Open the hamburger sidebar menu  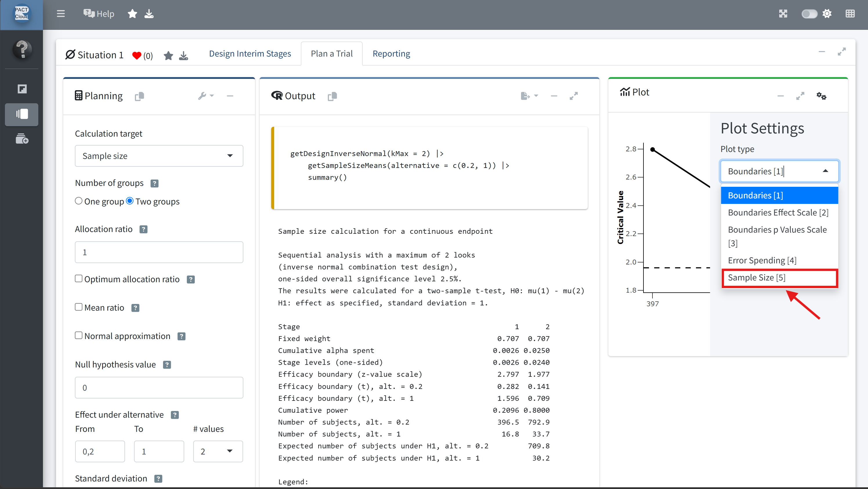[61, 14]
